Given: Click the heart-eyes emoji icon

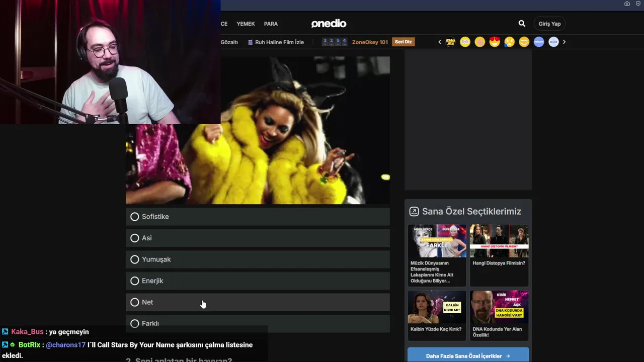Looking at the screenshot, I should [495, 42].
